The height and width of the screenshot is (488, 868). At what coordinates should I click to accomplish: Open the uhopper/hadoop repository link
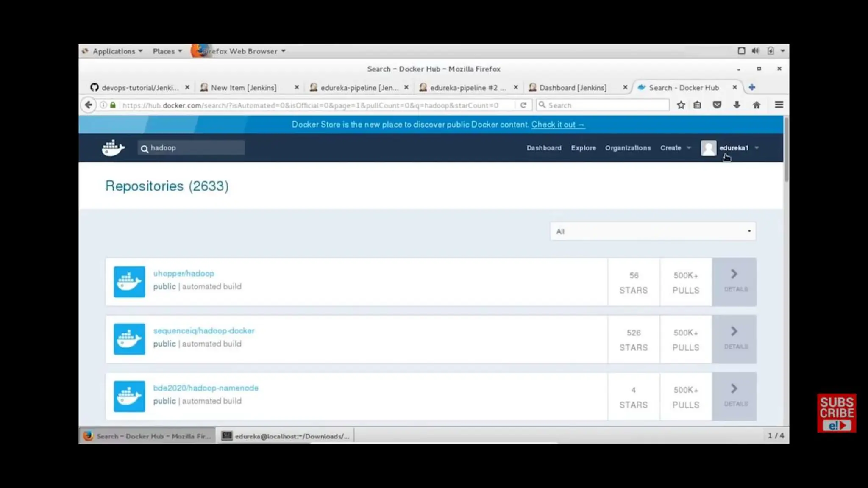[x=184, y=274]
